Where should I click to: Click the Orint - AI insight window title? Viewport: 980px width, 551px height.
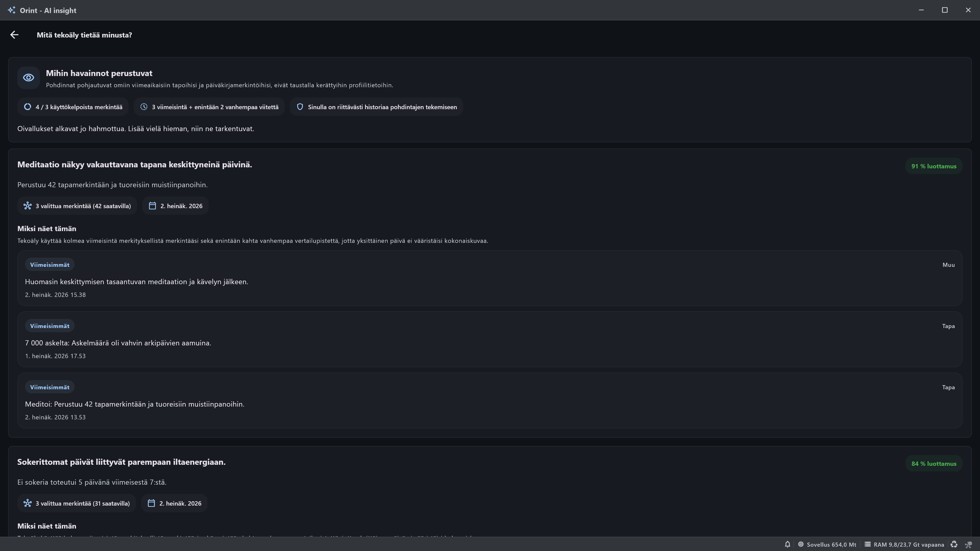click(x=48, y=10)
